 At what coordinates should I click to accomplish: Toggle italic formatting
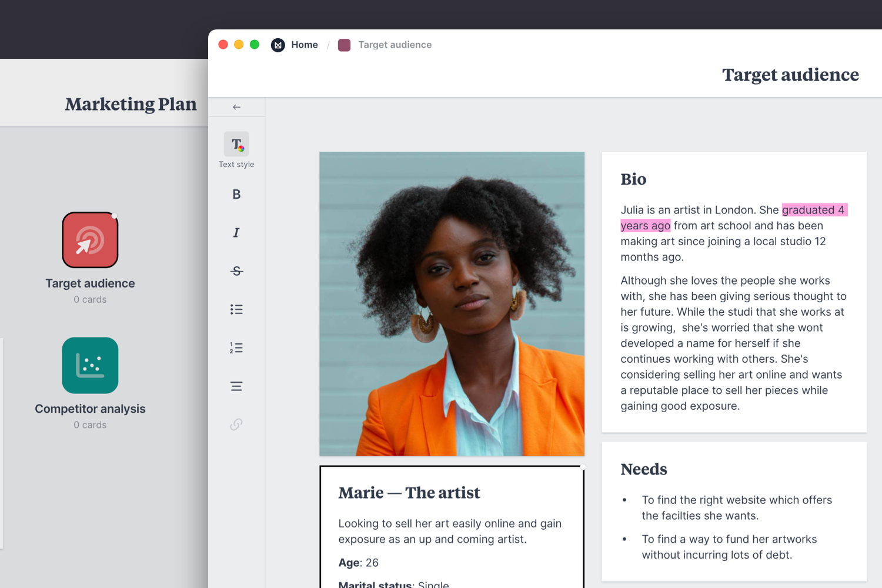(x=236, y=233)
